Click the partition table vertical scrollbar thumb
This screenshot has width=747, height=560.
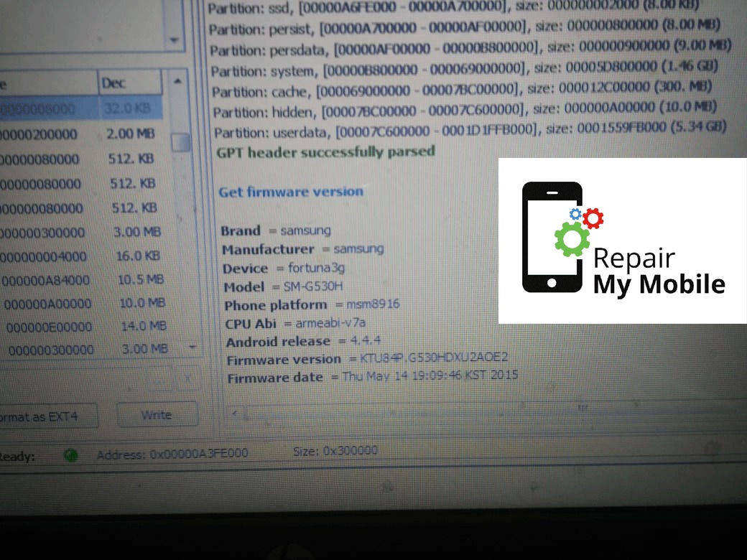[x=181, y=141]
